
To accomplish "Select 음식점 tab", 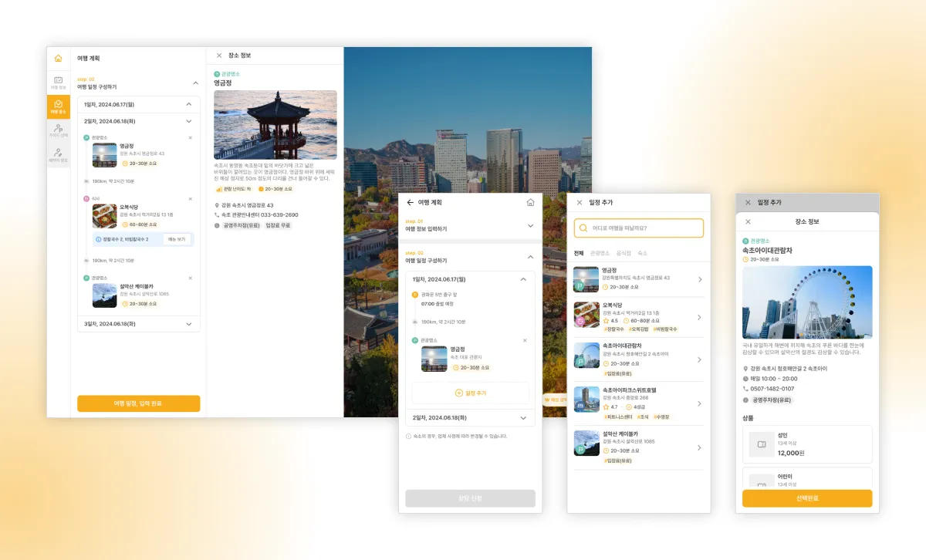I will (x=624, y=253).
